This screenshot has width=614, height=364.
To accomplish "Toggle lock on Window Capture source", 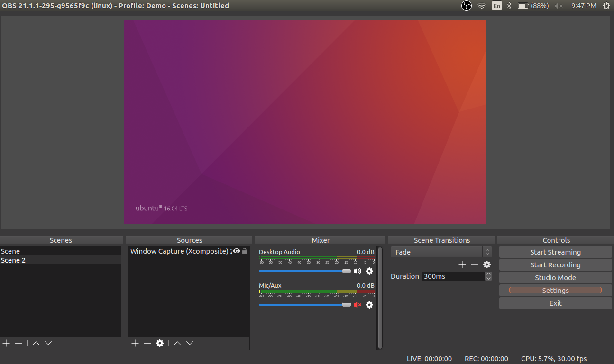I will tap(245, 251).
